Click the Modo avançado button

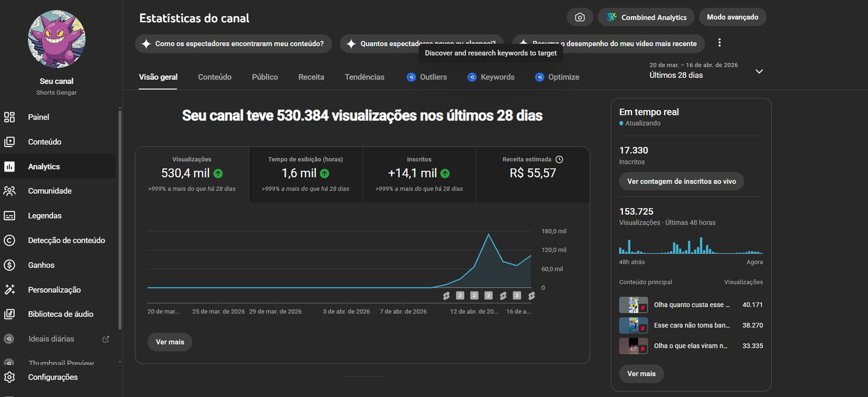tap(732, 17)
